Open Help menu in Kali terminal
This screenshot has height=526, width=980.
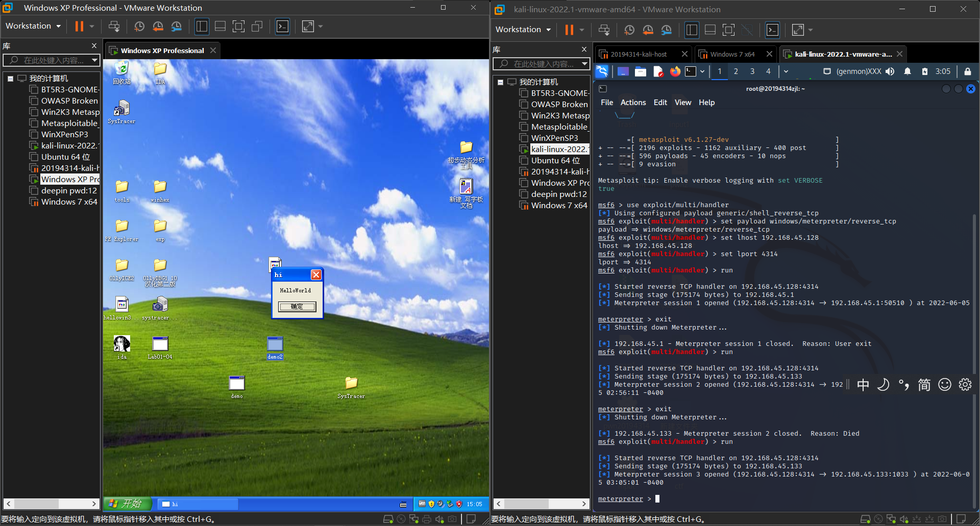coord(706,103)
